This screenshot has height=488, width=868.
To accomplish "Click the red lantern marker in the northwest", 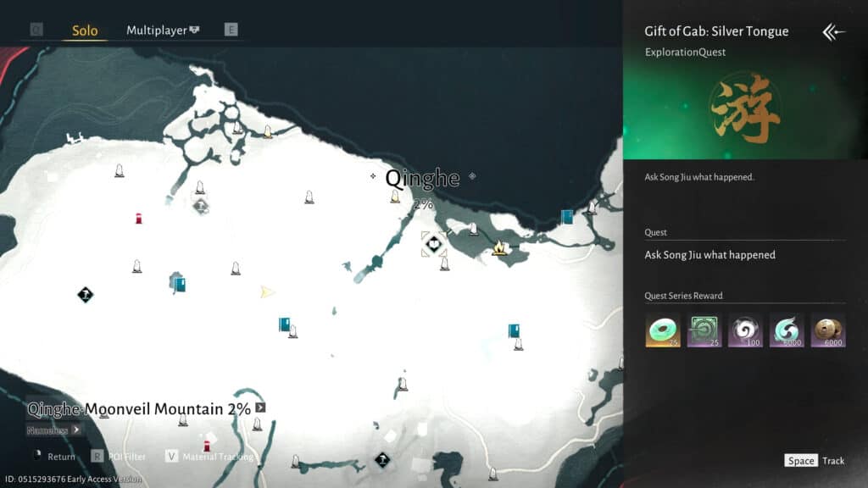I will (139, 219).
